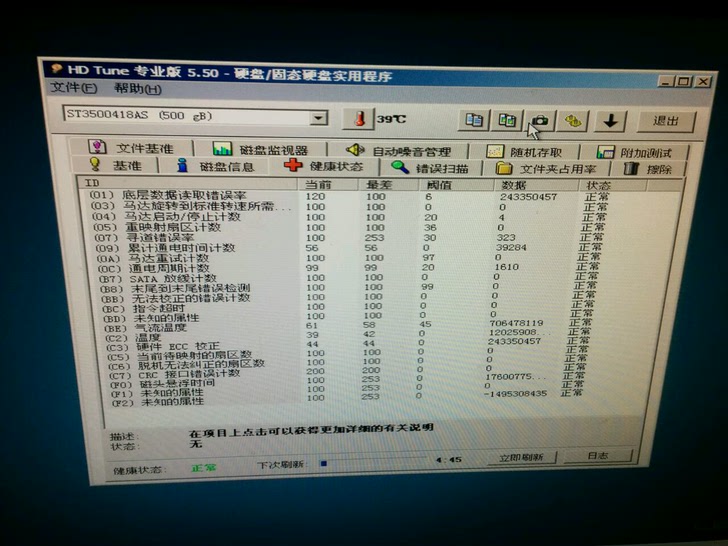Click data value 39284 in power-on hours row
Viewport: 728px width, 546px height.
[x=511, y=247]
